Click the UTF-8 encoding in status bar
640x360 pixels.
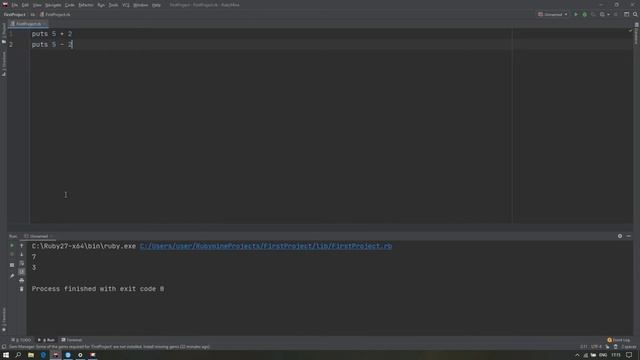(596, 347)
